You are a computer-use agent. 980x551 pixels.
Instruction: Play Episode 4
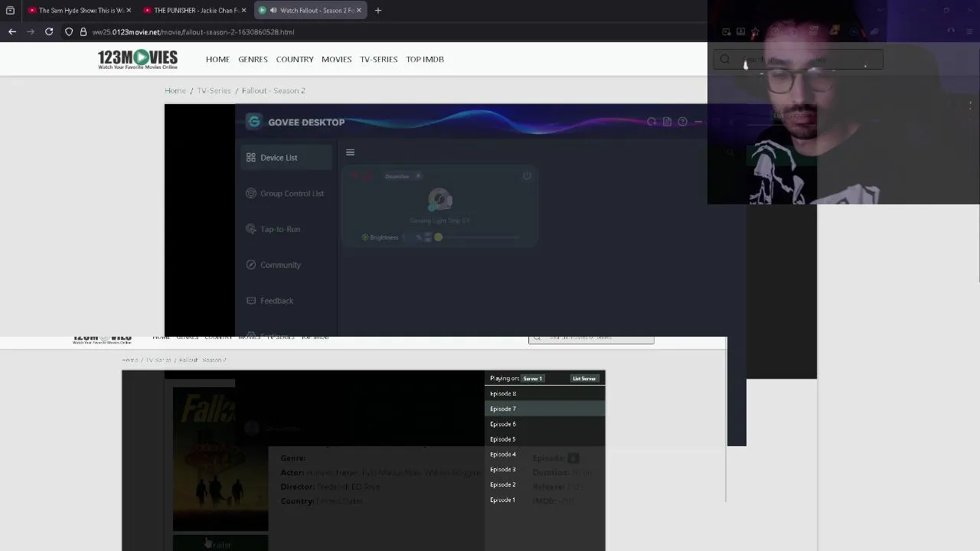(544, 455)
